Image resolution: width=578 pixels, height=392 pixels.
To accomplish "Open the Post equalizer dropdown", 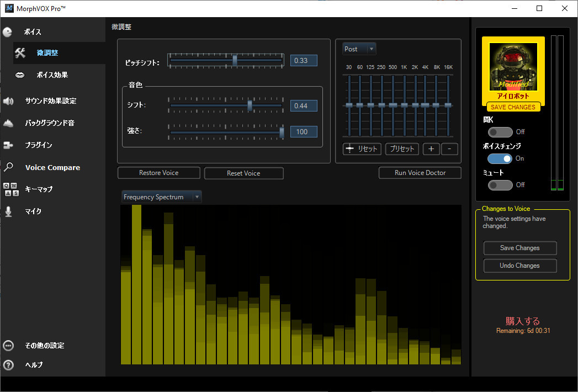I will click(359, 49).
